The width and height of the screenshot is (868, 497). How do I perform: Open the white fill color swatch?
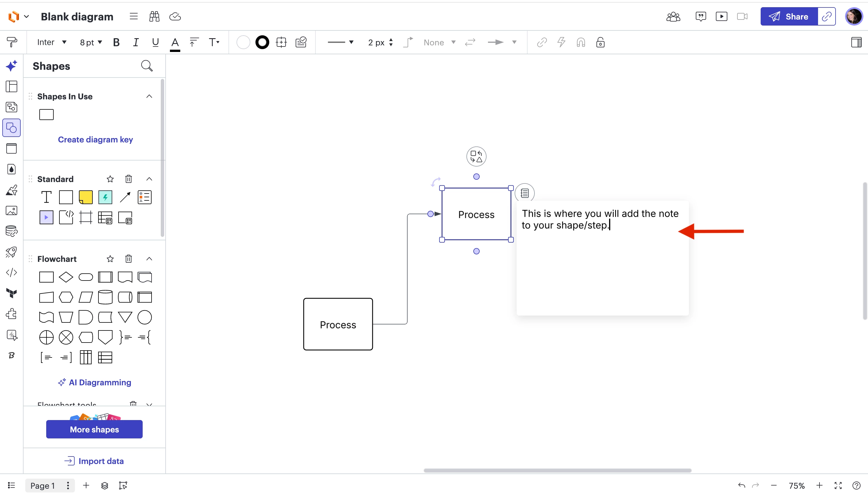point(243,42)
